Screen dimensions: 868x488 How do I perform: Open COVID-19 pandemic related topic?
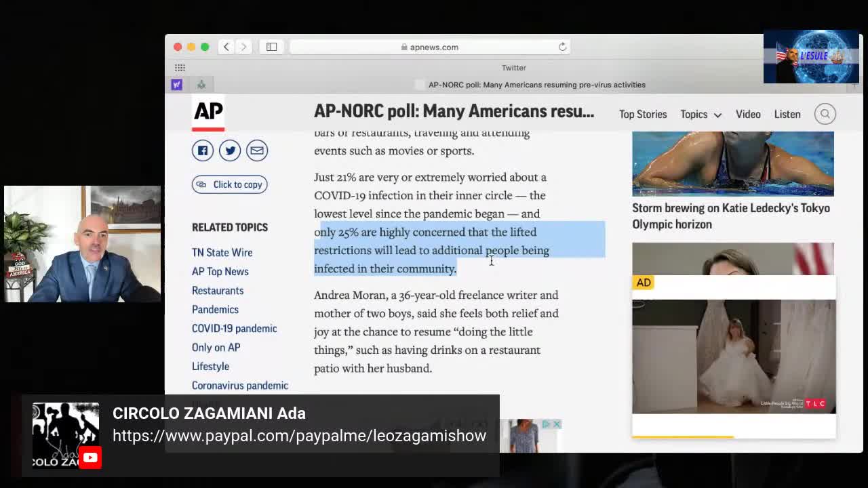[x=234, y=328]
